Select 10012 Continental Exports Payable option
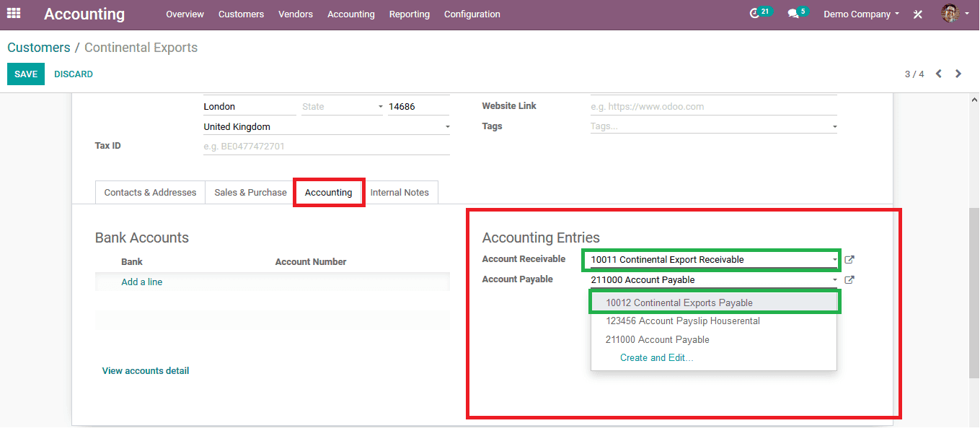Image resolution: width=980 pixels, height=431 pixels. pyautogui.click(x=714, y=302)
